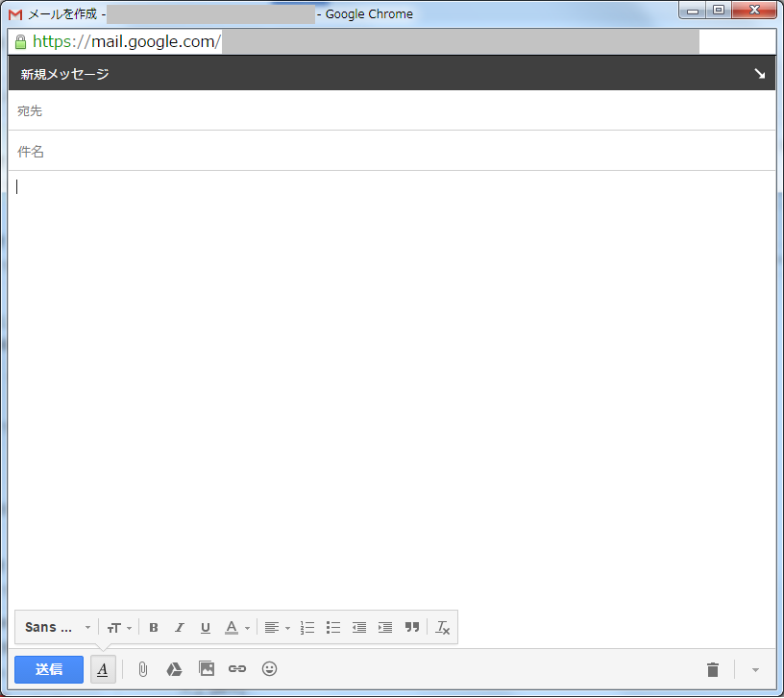Image resolution: width=784 pixels, height=698 pixels.
Task: Insert a numbered list
Action: click(307, 628)
